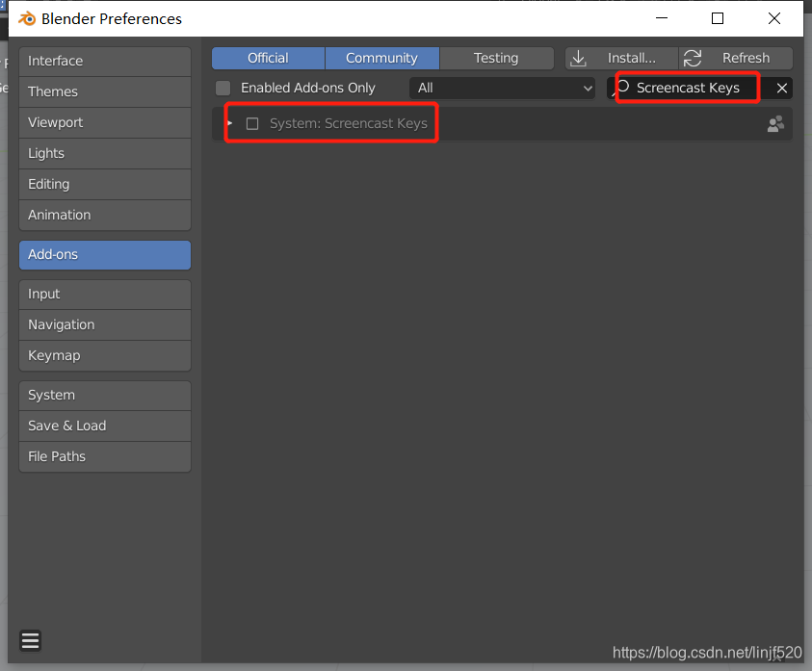Minimize the Blender Preferences window

click(x=662, y=18)
